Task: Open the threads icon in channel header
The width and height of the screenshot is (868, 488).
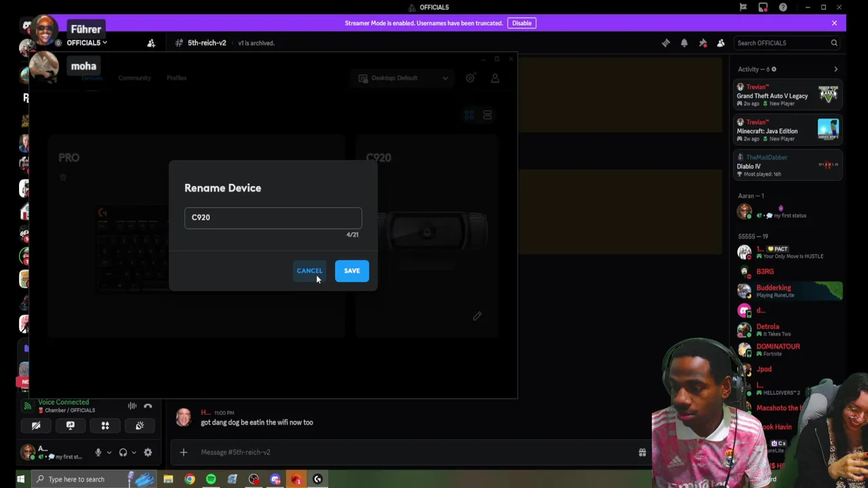Action: [666, 43]
